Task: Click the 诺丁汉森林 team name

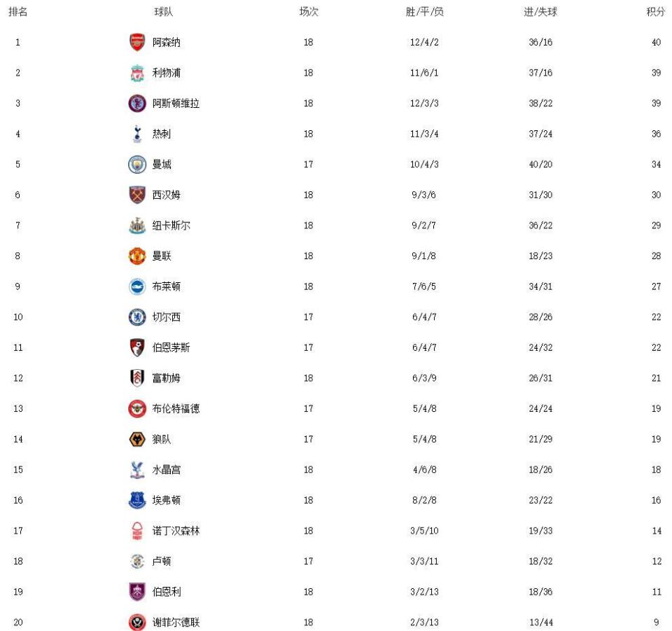Action: pyautogui.click(x=176, y=531)
